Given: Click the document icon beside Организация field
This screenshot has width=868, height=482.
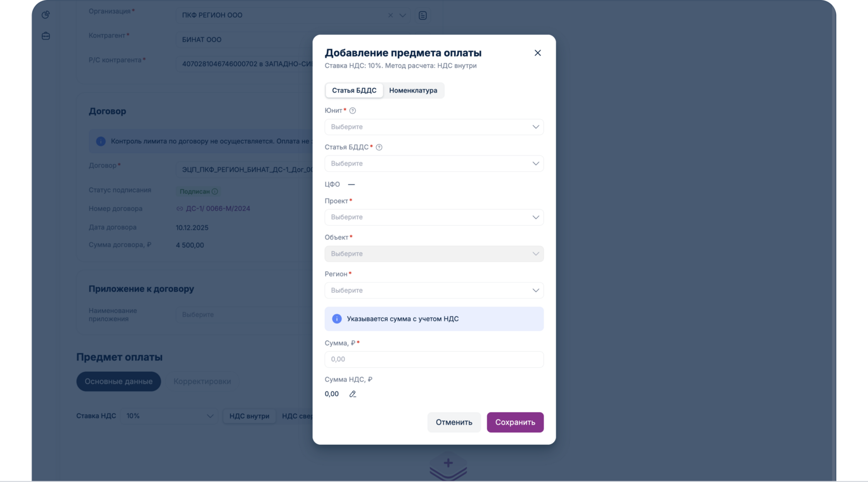Looking at the screenshot, I should (x=423, y=16).
